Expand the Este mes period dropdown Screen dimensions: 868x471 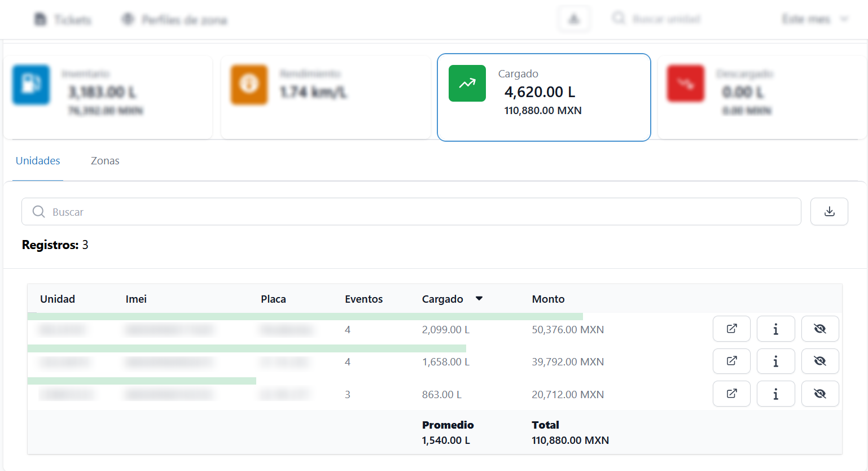tap(814, 20)
